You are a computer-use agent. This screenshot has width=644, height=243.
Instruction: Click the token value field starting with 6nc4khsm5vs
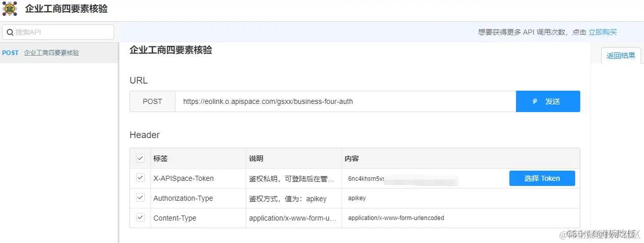pos(424,179)
